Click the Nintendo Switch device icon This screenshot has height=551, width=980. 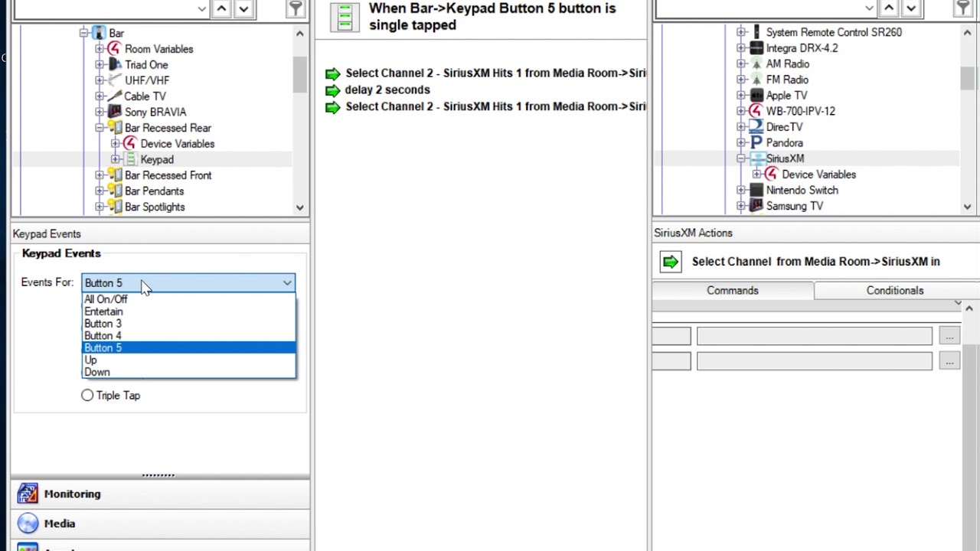click(756, 190)
